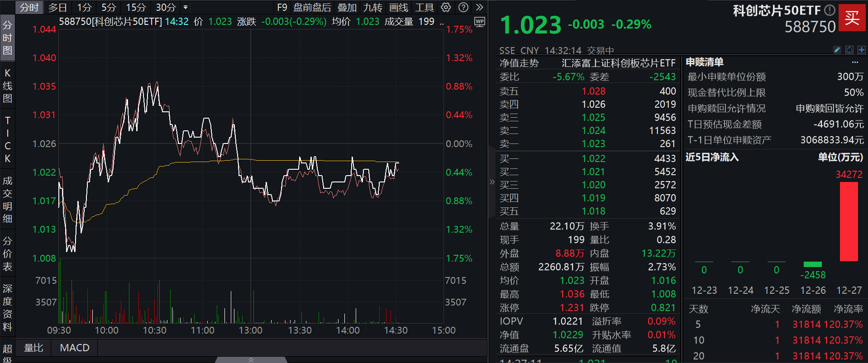Click 委差 value -2543
The height and width of the screenshot is (363, 868).
point(663,76)
